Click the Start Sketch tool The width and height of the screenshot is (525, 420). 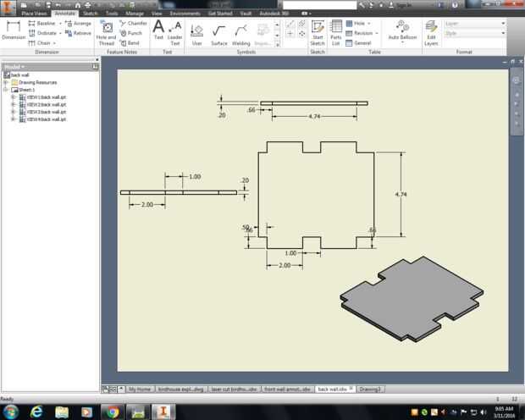point(318,33)
